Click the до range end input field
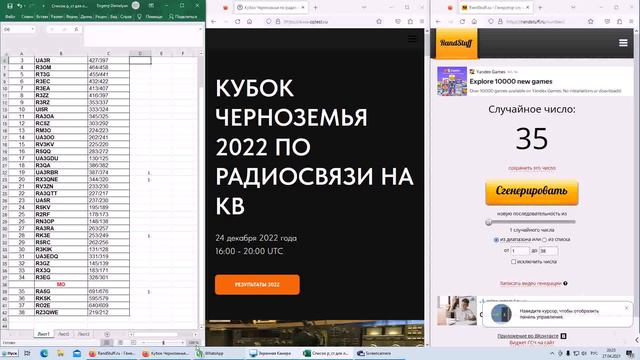 click(x=548, y=251)
